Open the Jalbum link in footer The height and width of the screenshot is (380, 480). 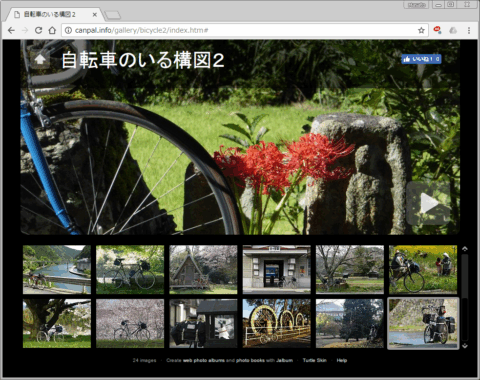[x=284, y=360]
